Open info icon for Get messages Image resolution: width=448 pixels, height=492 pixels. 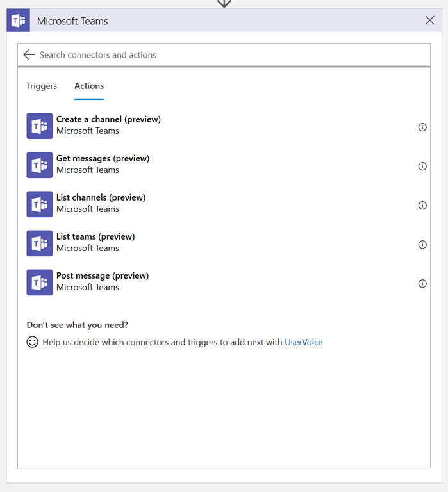pyautogui.click(x=422, y=167)
